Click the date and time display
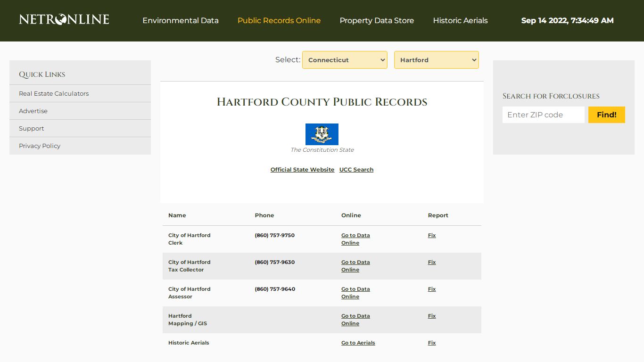This screenshot has height=362, width=644. [x=568, y=21]
